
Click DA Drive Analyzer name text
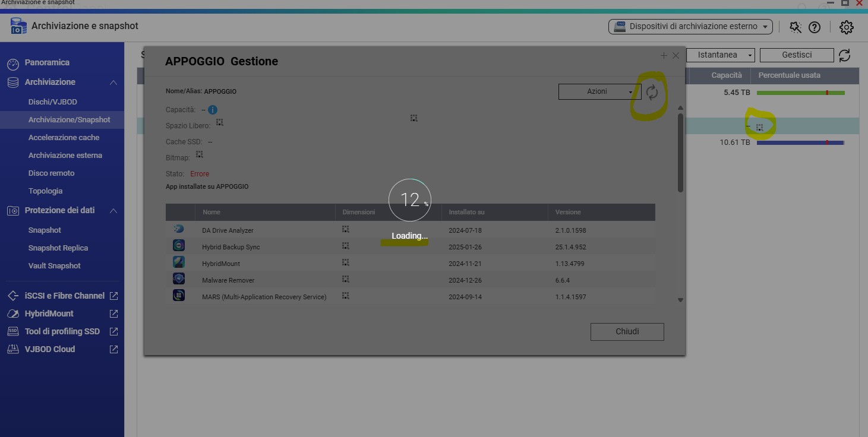228,230
